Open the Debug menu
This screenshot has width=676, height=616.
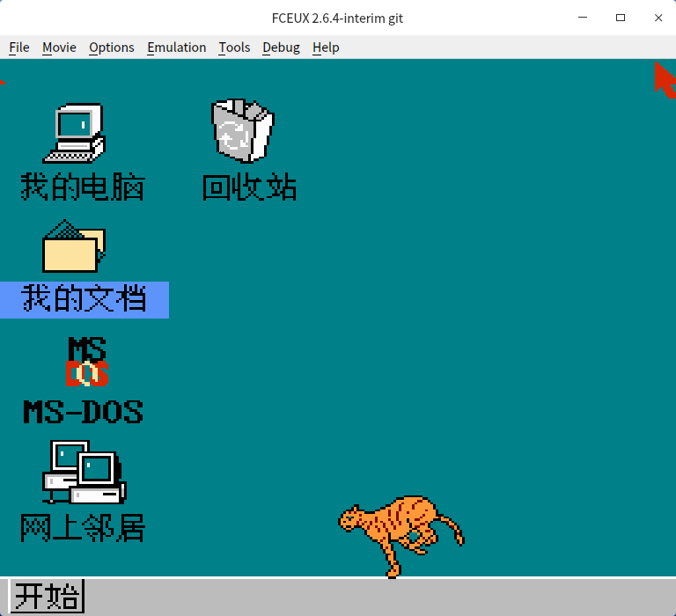[281, 48]
